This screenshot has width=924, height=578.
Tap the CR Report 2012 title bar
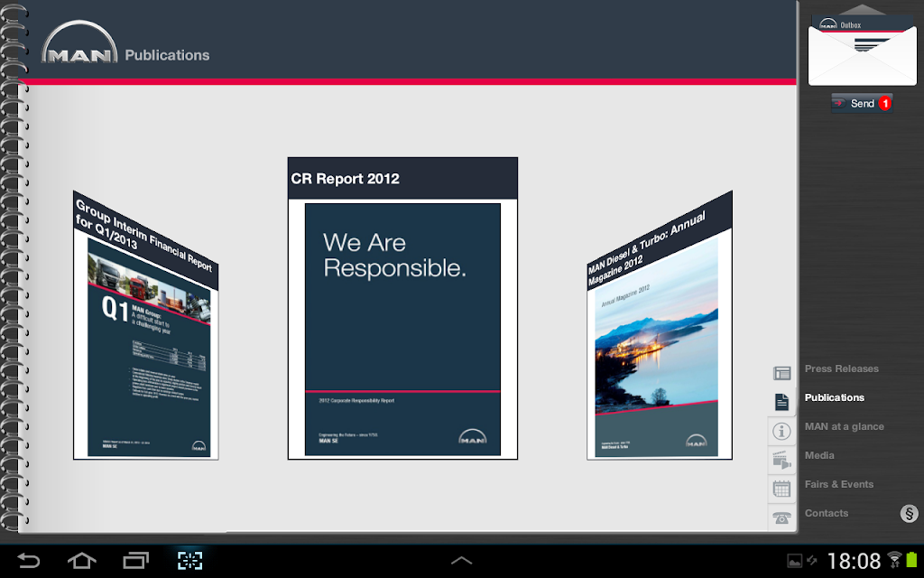[x=402, y=178]
